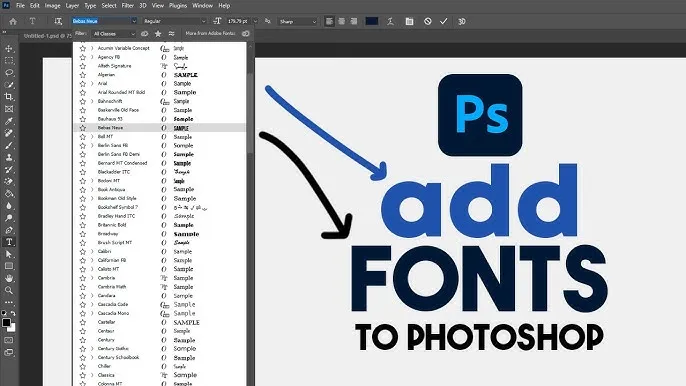Select the Frame tool
The width and height of the screenshot is (686, 386).
click(x=9, y=109)
